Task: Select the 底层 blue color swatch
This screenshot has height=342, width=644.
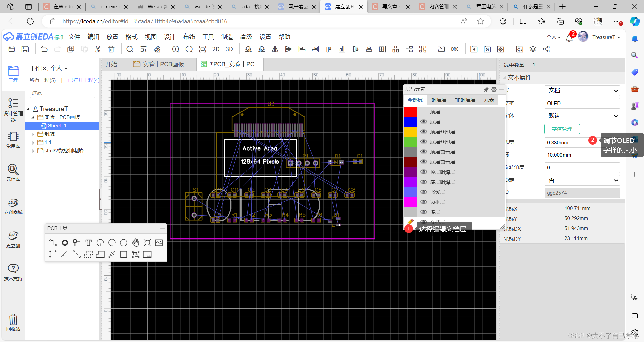Action: 410,121
